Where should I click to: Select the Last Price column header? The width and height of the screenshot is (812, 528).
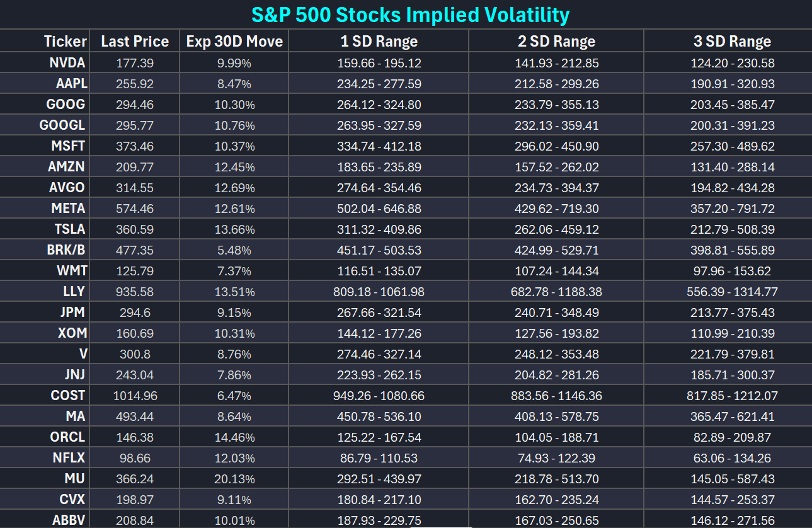(x=135, y=42)
